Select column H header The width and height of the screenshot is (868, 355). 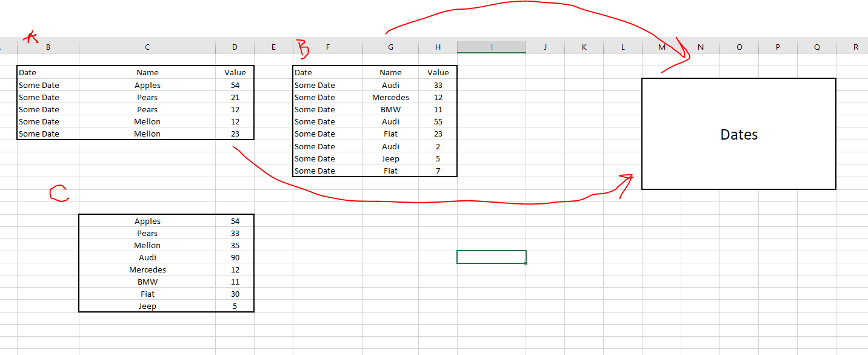point(438,47)
